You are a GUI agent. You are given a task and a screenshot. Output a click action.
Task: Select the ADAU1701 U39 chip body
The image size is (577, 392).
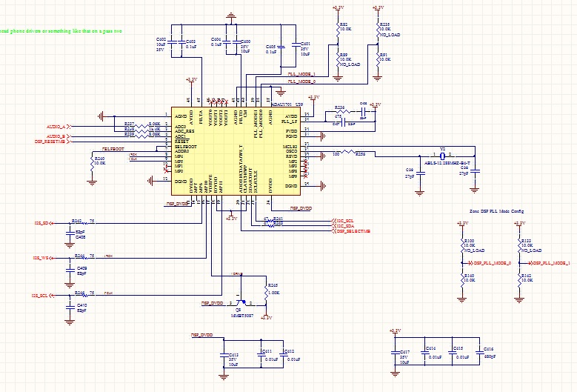(x=236, y=151)
